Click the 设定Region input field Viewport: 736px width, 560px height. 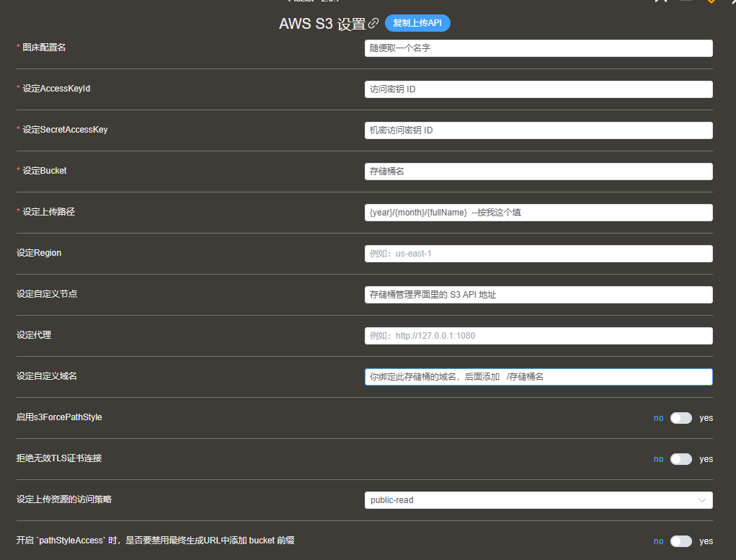(538, 254)
